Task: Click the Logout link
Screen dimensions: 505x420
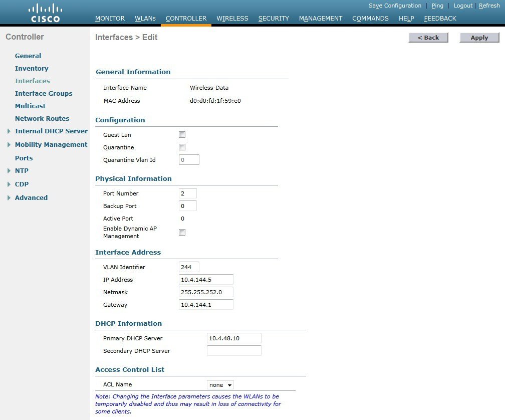Action: pyautogui.click(x=462, y=6)
